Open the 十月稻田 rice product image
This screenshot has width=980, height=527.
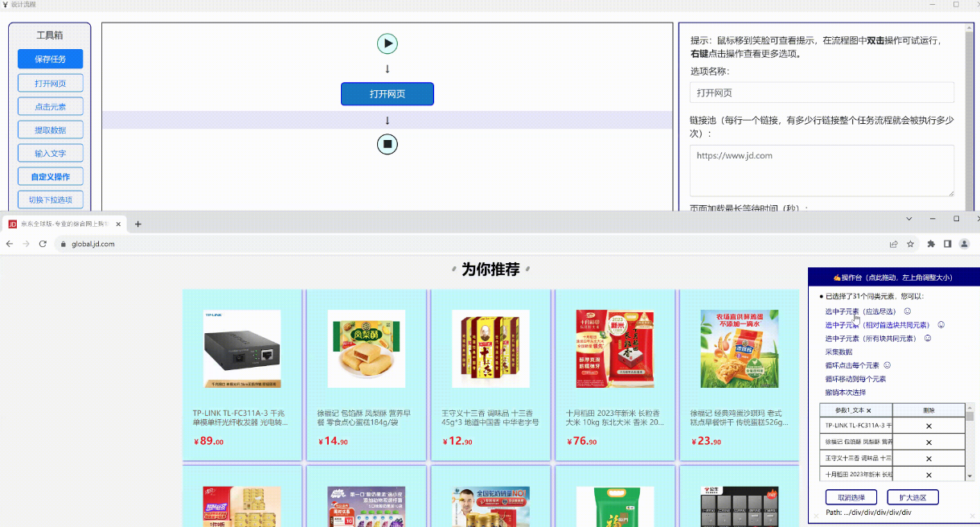pyautogui.click(x=615, y=349)
